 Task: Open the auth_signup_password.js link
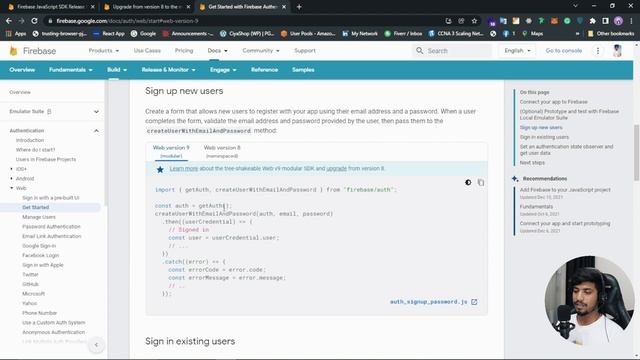tap(428, 302)
